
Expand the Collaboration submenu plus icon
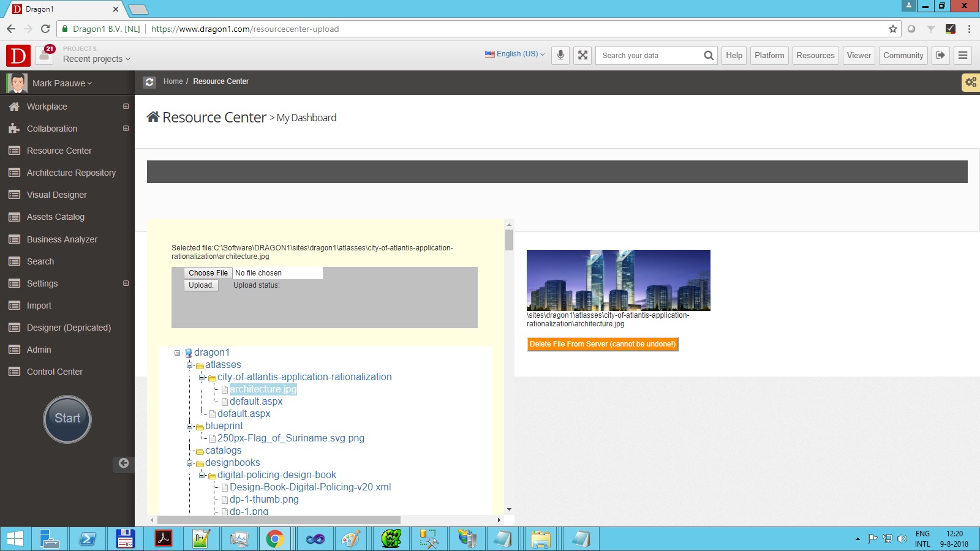point(126,129)
